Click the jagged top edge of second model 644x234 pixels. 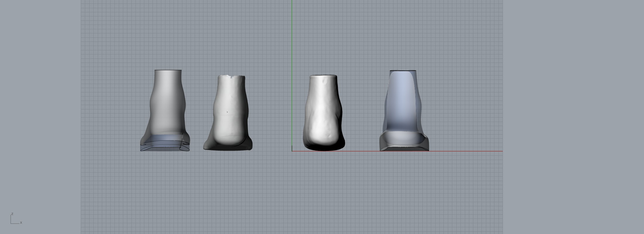click(231, 77)
